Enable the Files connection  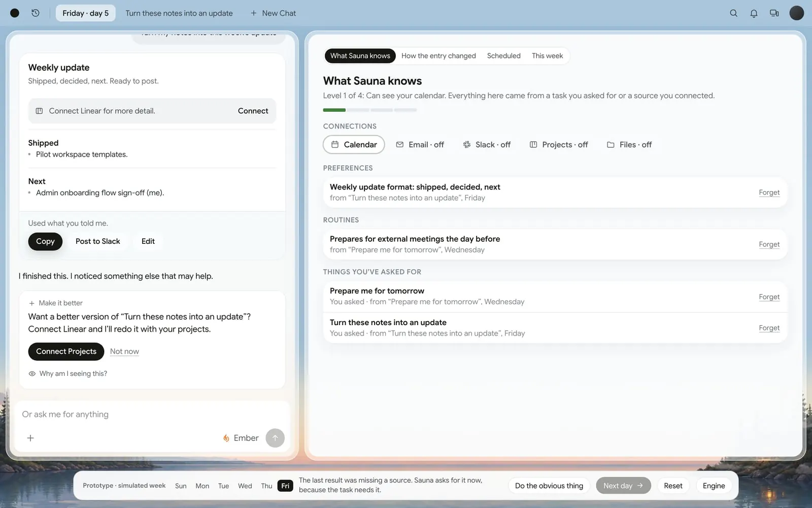coord(629,145)
